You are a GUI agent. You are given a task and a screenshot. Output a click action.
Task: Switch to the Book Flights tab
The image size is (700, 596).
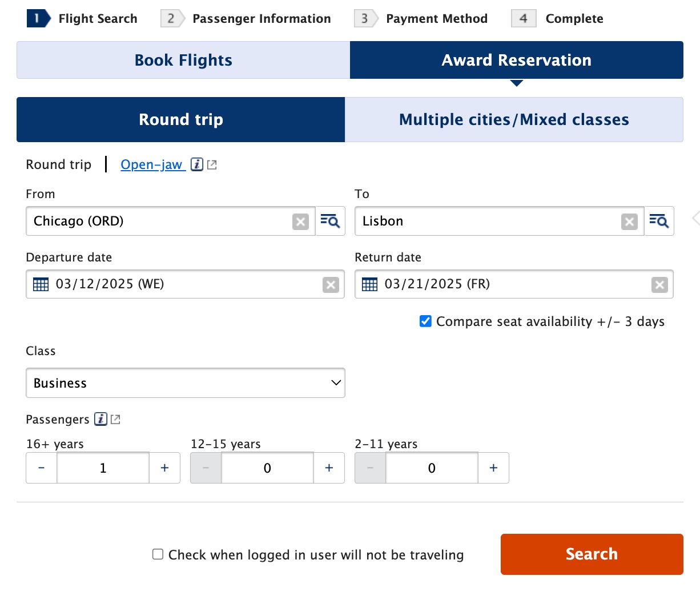(x=183, y=60)
